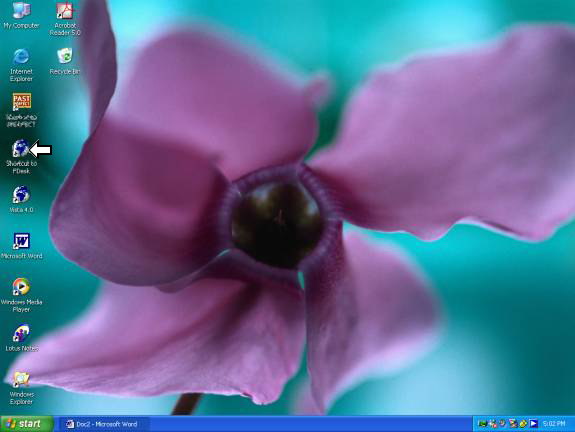Click the taskbar clock showing 5:02 PM
The width and height of the screenshot is (575, 432).
554,424
